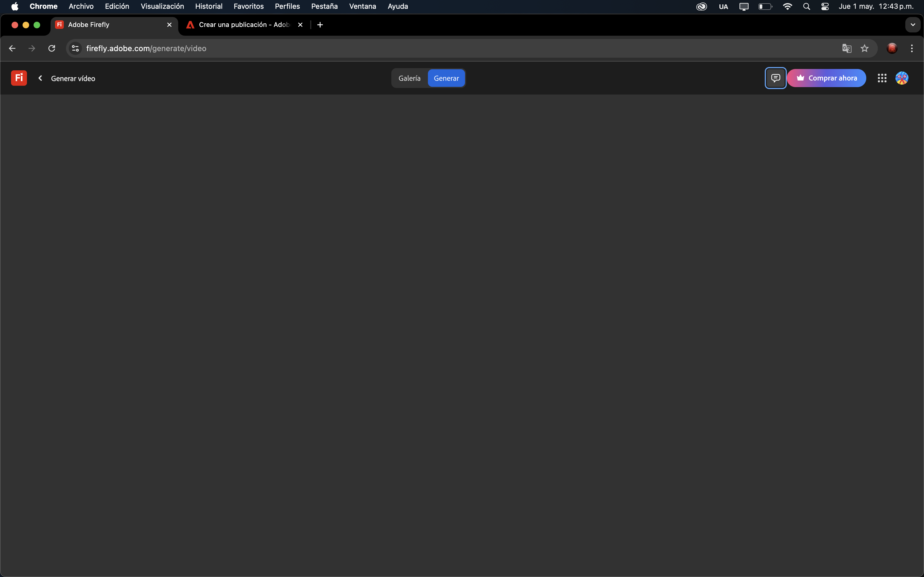
Task: View site information icon in address bar
Action: click(x=76, y=48)
